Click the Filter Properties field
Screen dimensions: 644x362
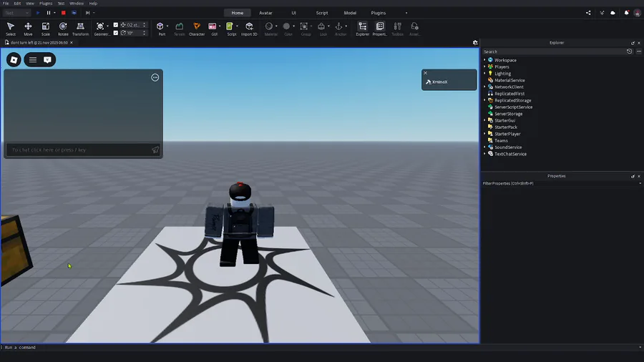point(561,183)
